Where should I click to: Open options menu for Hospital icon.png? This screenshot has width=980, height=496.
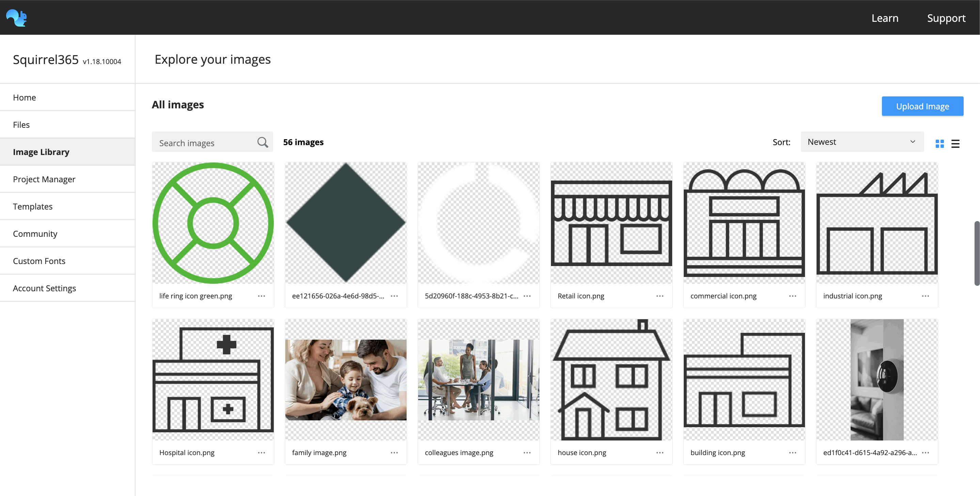262,453
